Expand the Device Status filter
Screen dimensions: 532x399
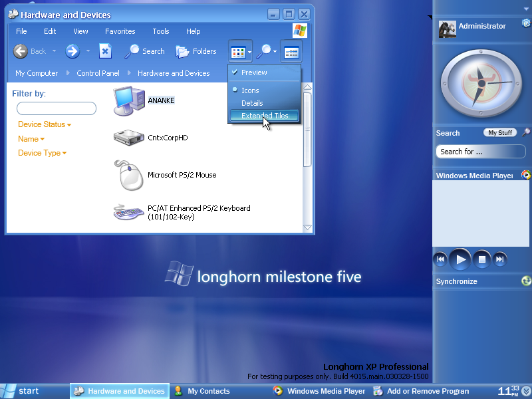tap(45, 124)
